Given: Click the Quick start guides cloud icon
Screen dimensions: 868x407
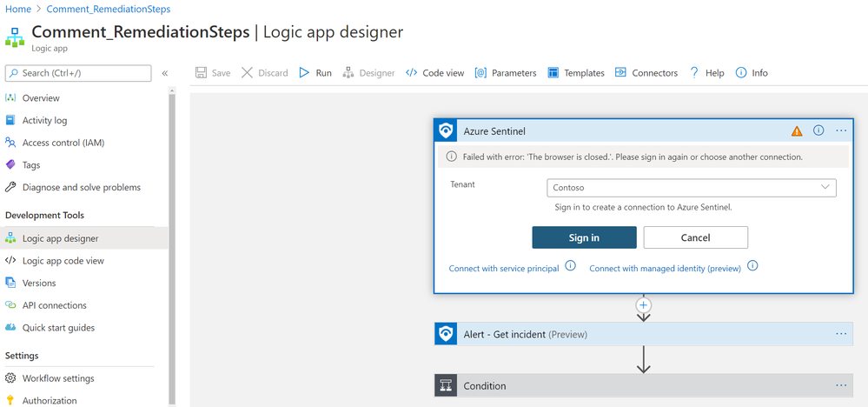Looking at the screenshot, I should click(10, 328).
